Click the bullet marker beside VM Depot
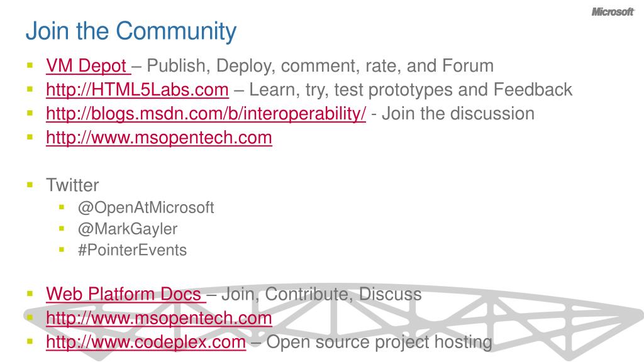This screenshot has height=362, width=644. coord(30,65)
